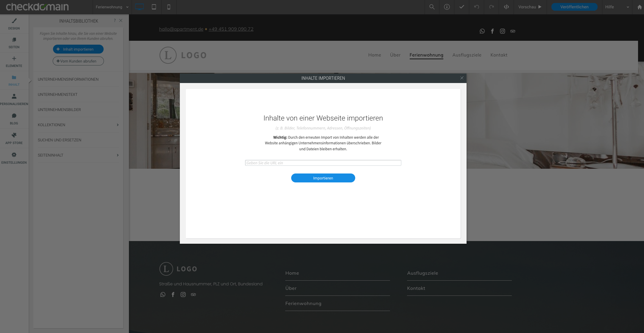Select the Unternehmenstext menu entry
This screenshot has height=333, width=644.
pos(57,94)
